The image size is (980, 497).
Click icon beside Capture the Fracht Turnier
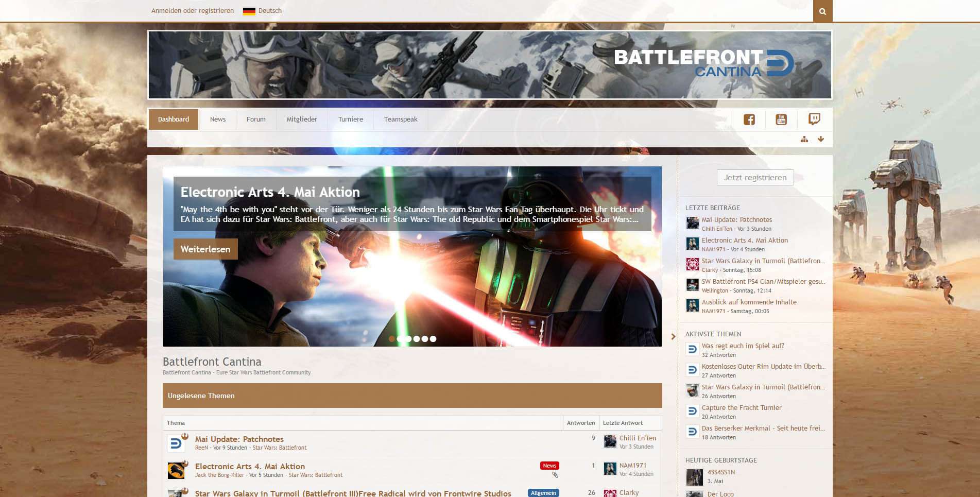(693, 411)
